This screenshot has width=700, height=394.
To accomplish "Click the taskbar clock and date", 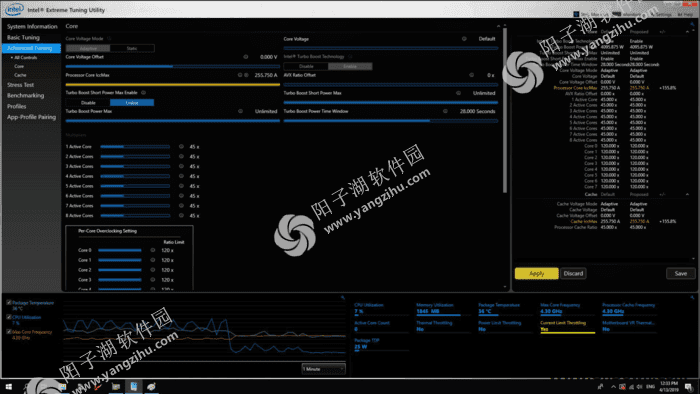I will tap(669, 387).
